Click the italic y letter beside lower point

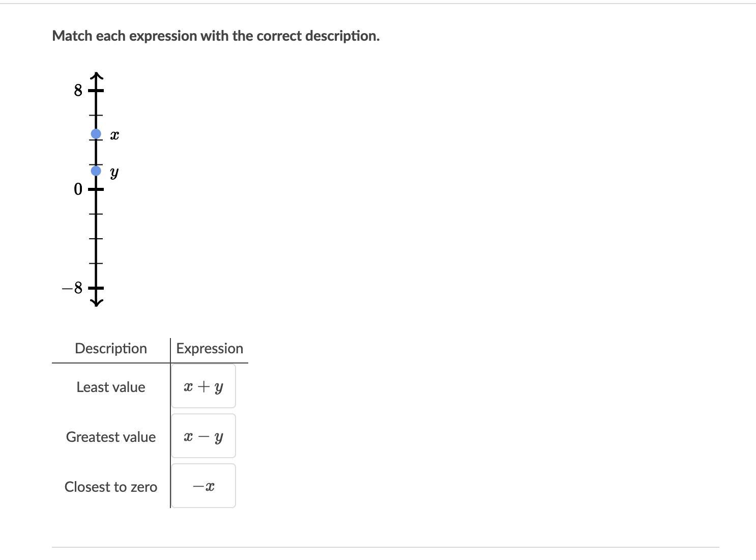click(x=114, y=173)
